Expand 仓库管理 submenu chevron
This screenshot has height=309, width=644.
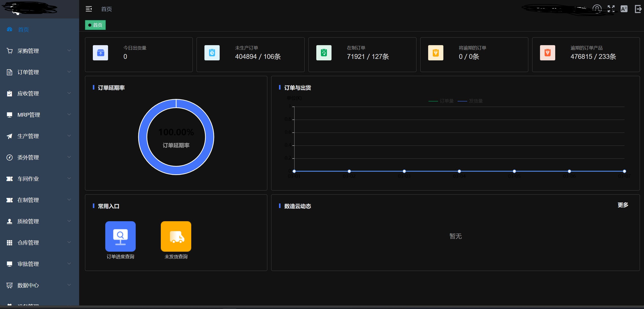[69, 243]
